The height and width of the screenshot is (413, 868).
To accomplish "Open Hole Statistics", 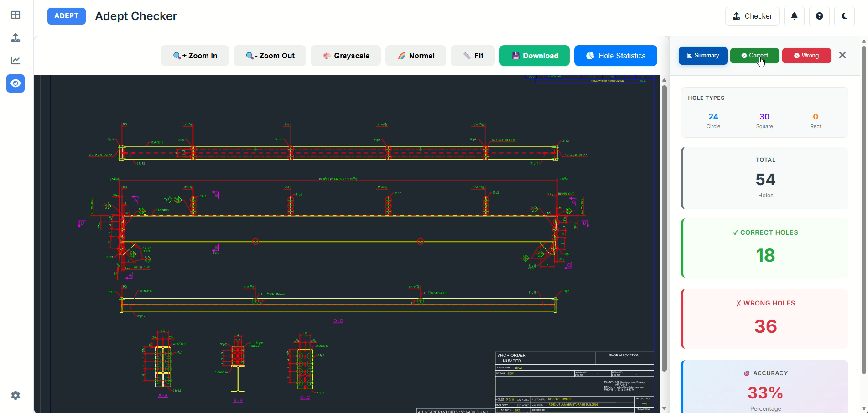I will (615, 55).
